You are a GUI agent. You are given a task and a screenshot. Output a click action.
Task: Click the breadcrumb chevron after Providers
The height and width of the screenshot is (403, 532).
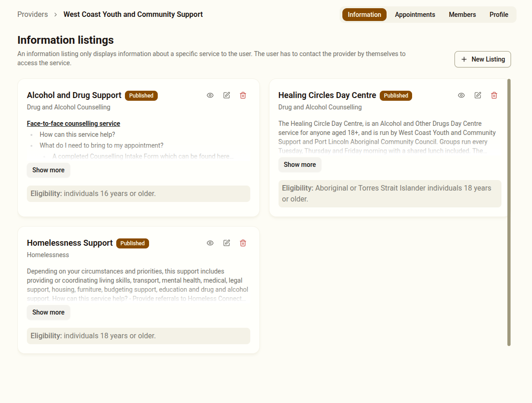(56, 15)
